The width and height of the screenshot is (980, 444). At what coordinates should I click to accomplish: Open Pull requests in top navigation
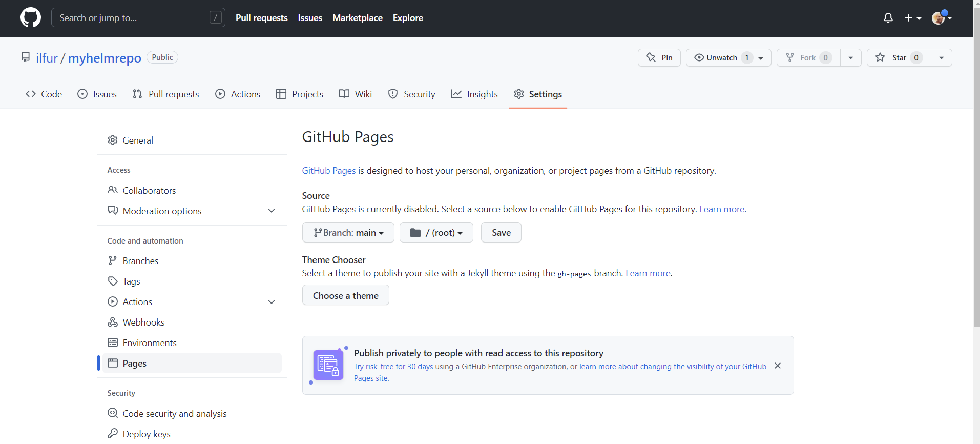262,18
